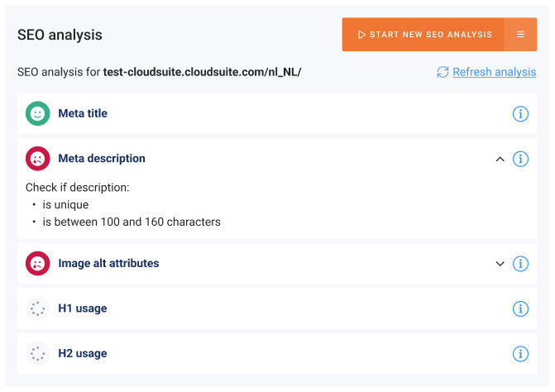Click the Image alt attributes heading
This screenshot has width=555, height=392.
pyautogui.click(x=108, y=264)
